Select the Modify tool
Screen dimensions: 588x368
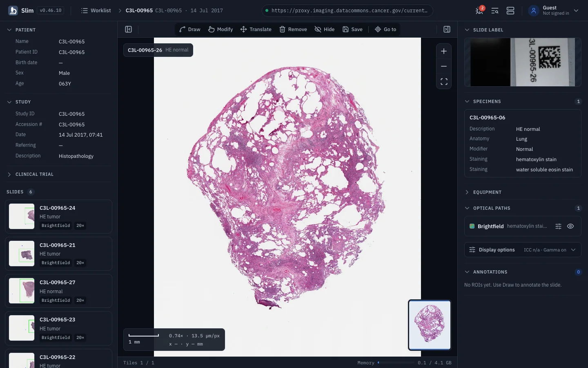coord(220,29)
